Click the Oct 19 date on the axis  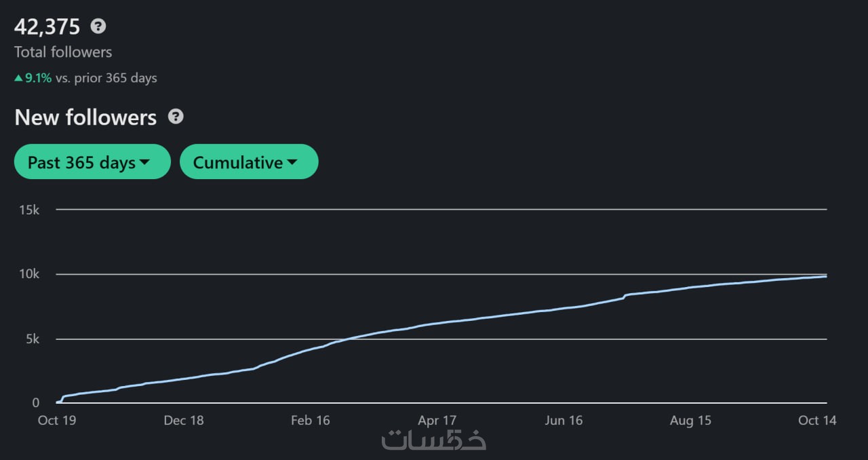pyautogui.click(x=57, y=421)
